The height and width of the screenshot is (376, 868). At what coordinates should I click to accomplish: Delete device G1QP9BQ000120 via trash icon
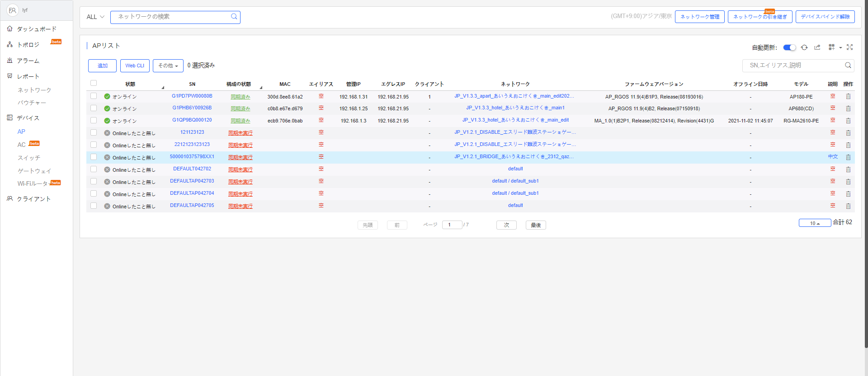click(848, 121)
